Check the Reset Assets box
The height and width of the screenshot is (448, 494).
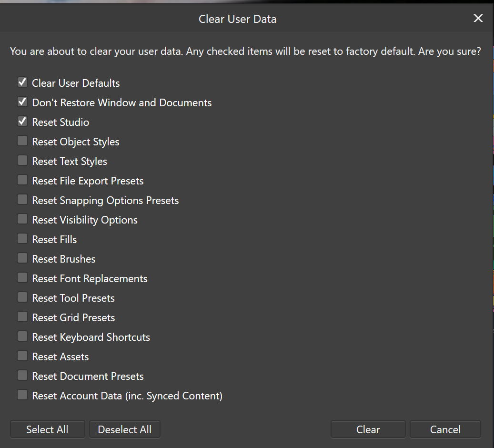pyautogui.click(x=22, y=356)
